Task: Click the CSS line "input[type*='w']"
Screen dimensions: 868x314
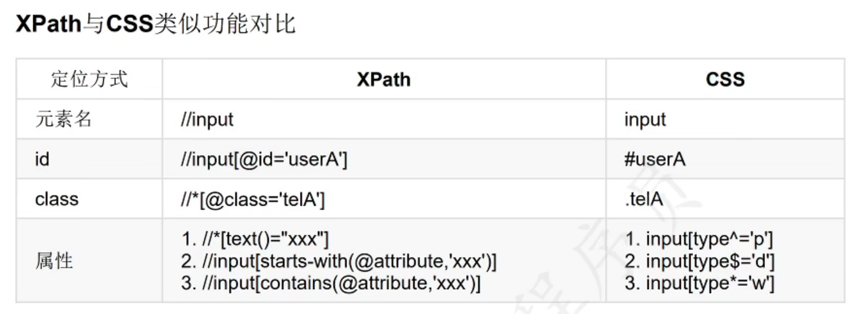Action: point(700,283)
